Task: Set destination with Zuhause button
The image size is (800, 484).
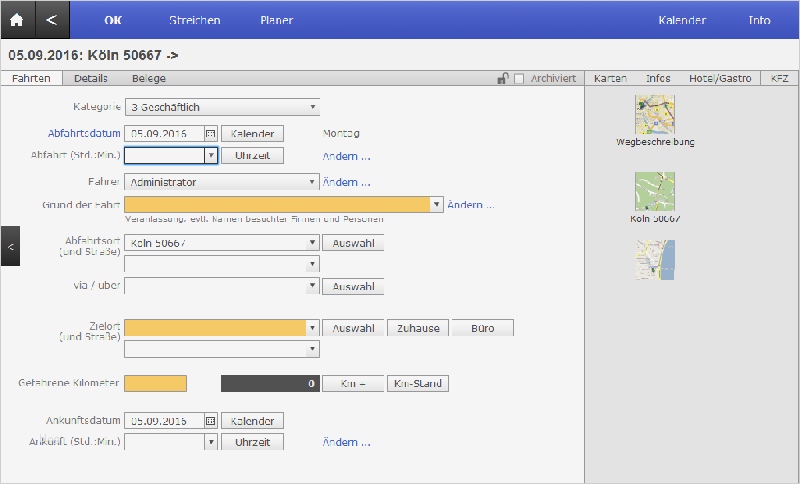Action: tap(418, 328)
